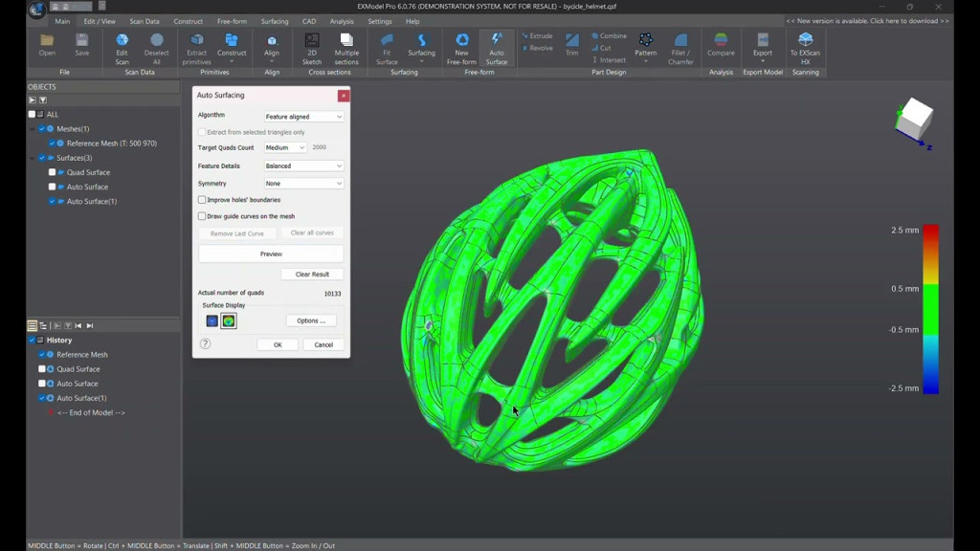Click the To EXScan HX icon
The height and width of the screenshot is (551, 980).
pyautogui.click(x=805, y=41)
